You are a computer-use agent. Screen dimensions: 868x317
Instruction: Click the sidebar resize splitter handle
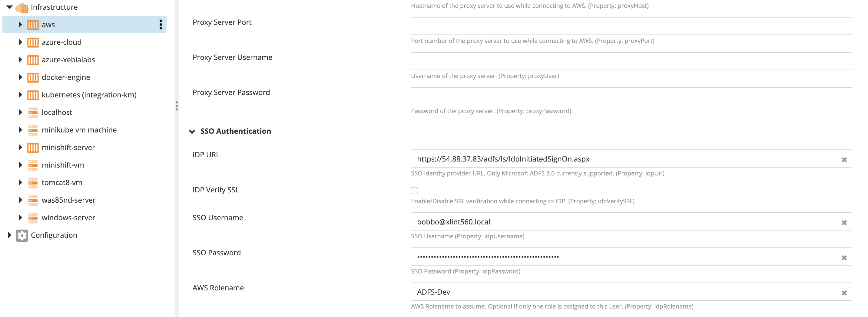pos(177,106)
